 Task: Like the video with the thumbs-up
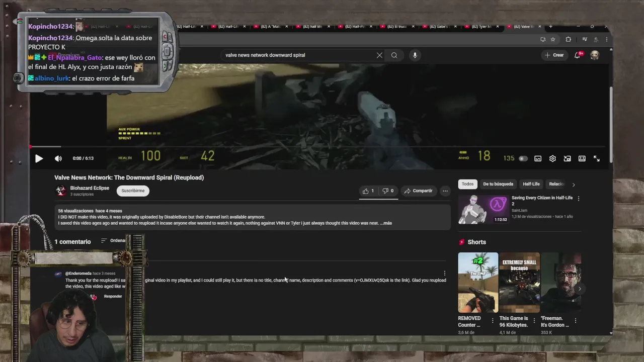coord(368,191)
